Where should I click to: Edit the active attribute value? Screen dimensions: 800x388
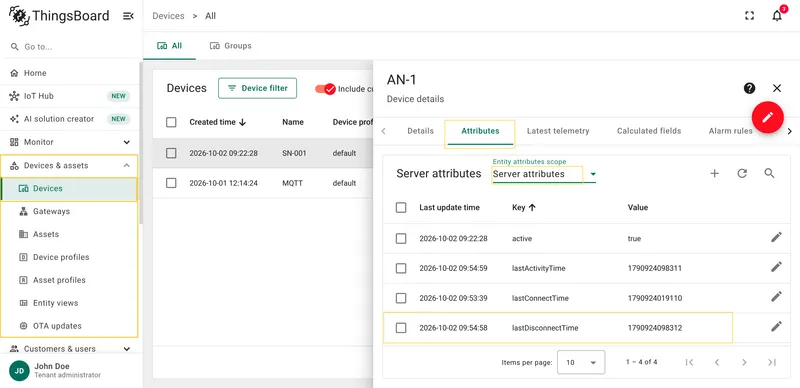[x=776, y=237]
